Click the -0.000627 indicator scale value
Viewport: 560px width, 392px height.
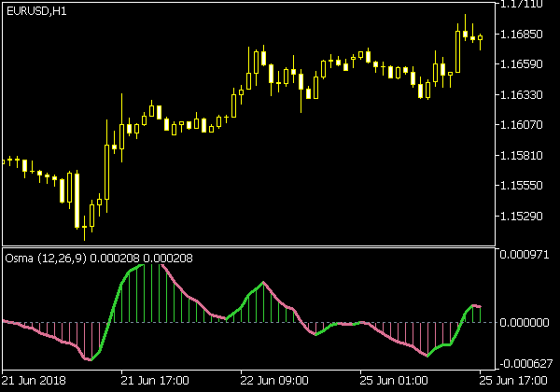click(525, 364)
